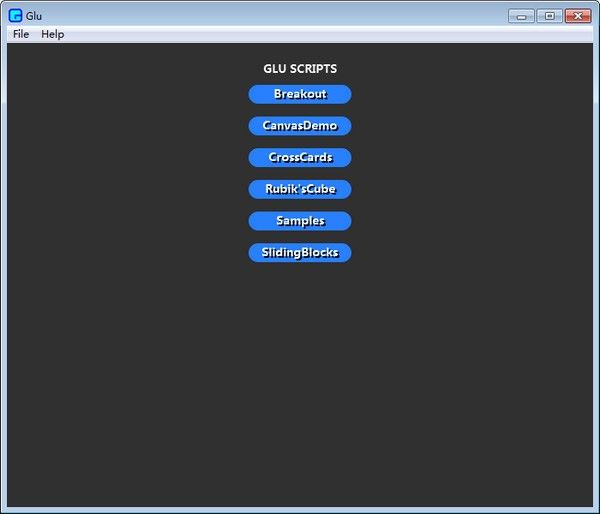Launch the SlidingBlocks script
The height and width of the screenshot is (514, 600).
tap(300, 253)
